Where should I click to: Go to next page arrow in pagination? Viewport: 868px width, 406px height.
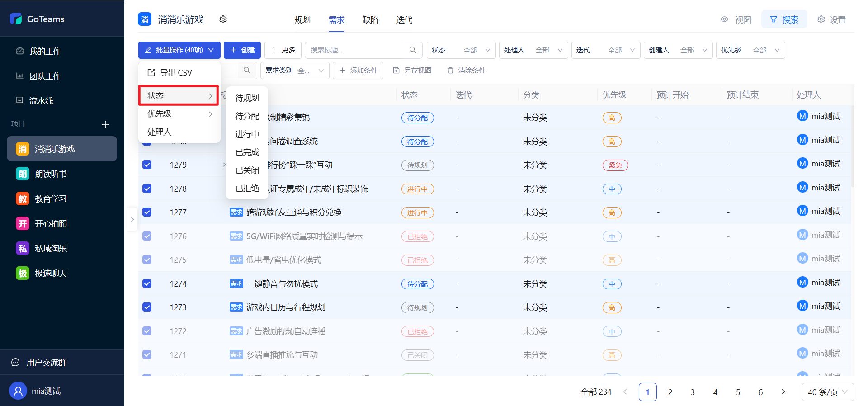coord(783,392)
